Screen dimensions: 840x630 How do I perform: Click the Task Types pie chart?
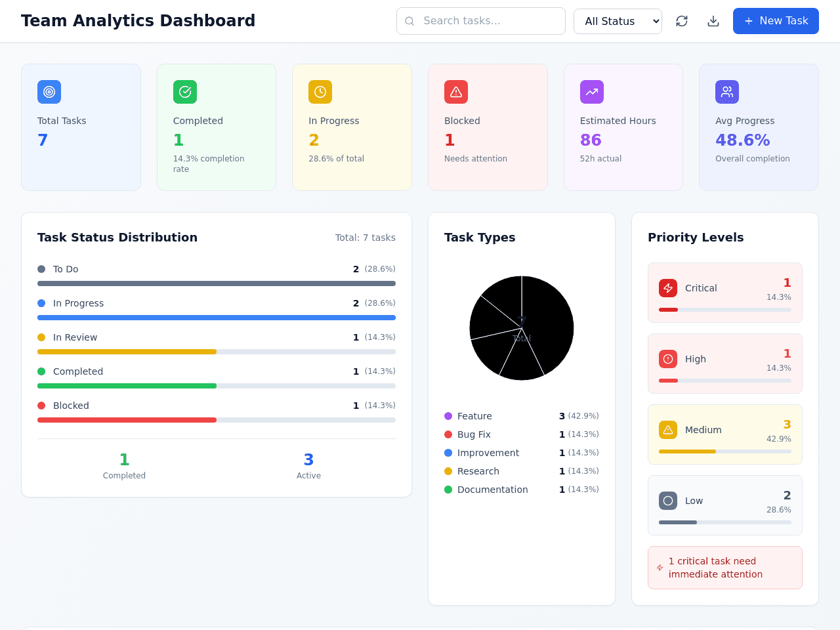522,328
